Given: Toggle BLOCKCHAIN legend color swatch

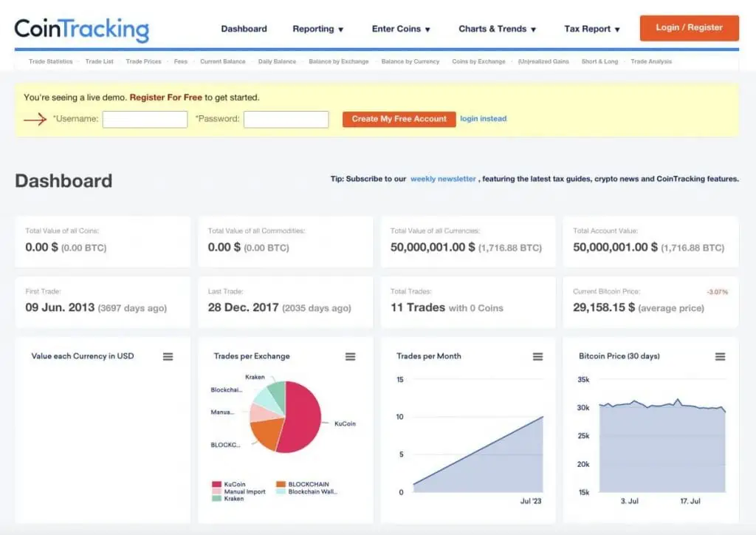Looking at the screenshot, I should [x=281, y=484].
